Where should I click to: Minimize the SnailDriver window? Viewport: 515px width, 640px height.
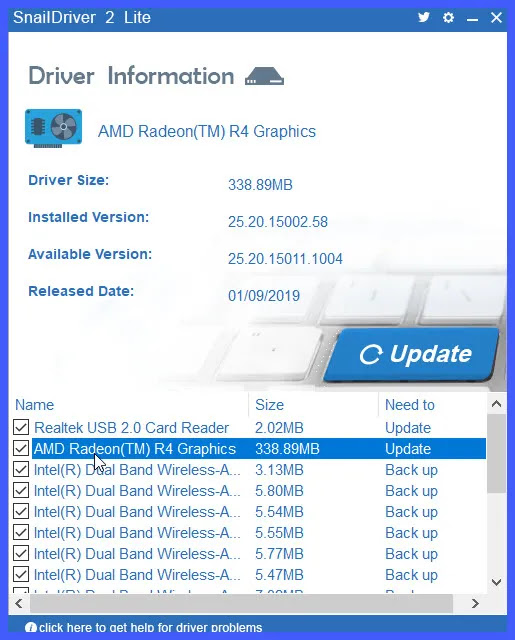click(472, 19)
